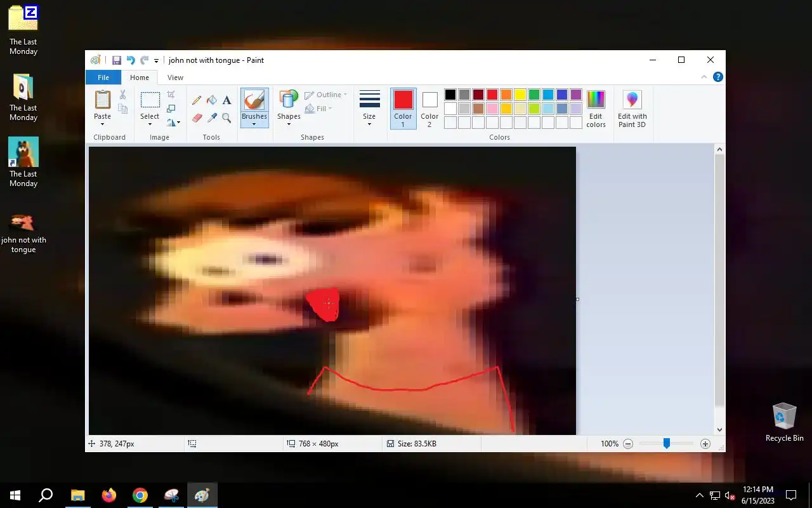Click the rectangular Select tool icon

pos(150,100)
